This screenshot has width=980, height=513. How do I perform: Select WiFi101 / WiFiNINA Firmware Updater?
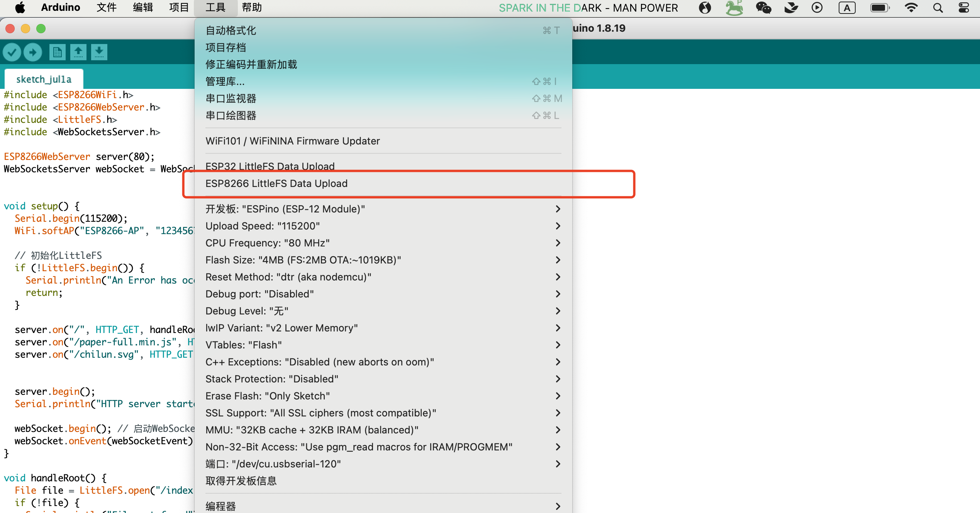(383, 141)
